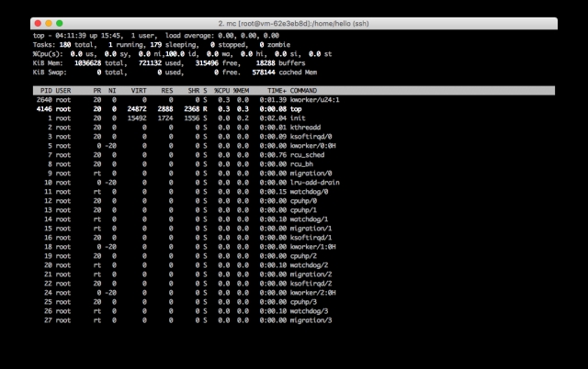The image size is (588, 369).
Task: Click the cpuhp/2 process name
Action: click(x=303, y=256)
